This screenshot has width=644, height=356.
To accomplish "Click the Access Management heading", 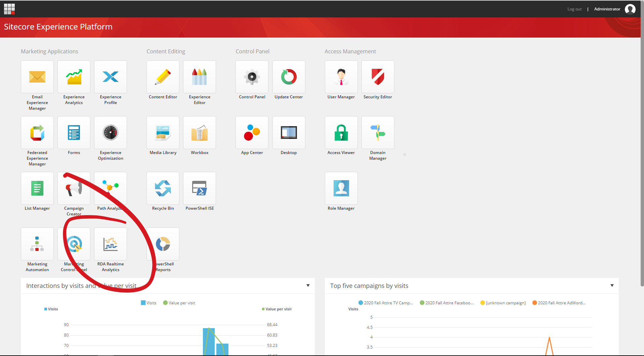I will click(350, 51).
